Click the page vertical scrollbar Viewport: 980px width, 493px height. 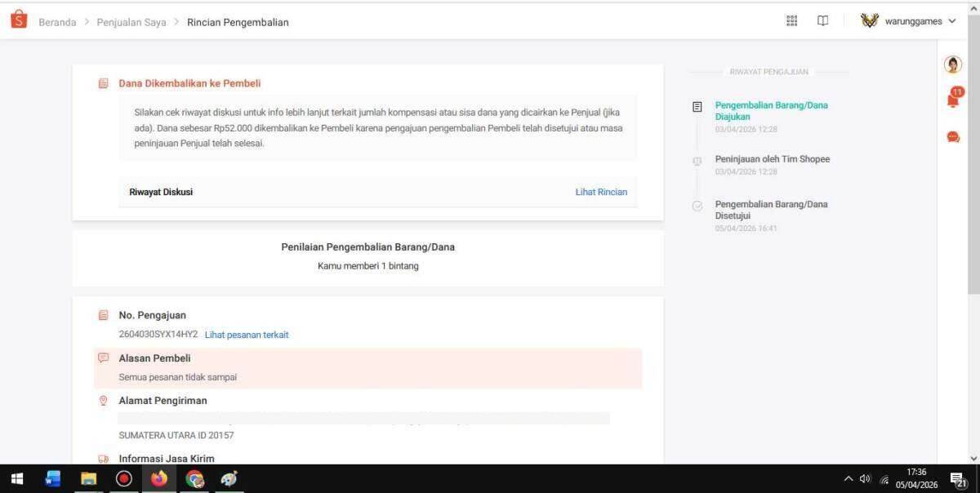pos(973,163)
